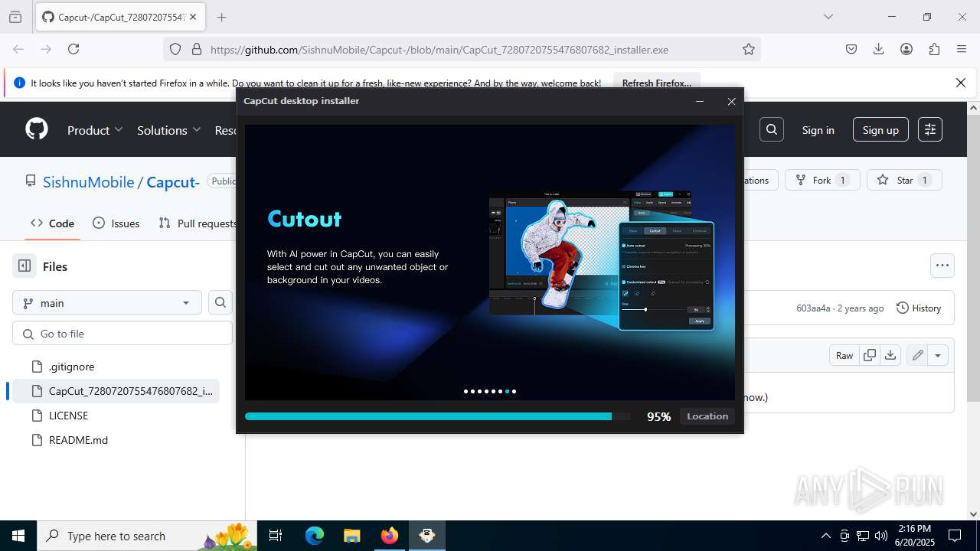The width and height of the screenshot is (980, 551).
Task: Open the list all tabs dropdown
Action: pyautogui.click(x=828, y=17)
